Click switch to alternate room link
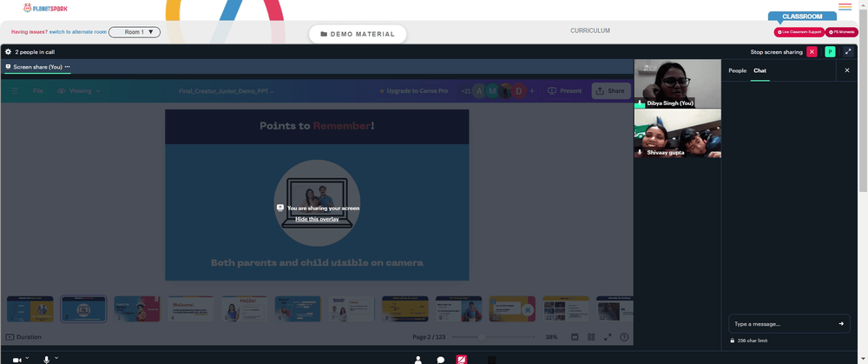This screenshot has width=868, height=364. (78, 32)
